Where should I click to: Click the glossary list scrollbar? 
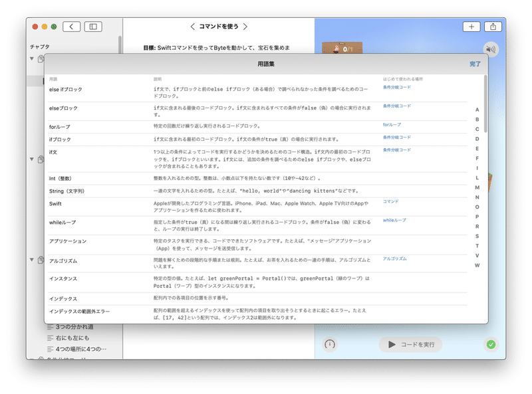point(485,104)
